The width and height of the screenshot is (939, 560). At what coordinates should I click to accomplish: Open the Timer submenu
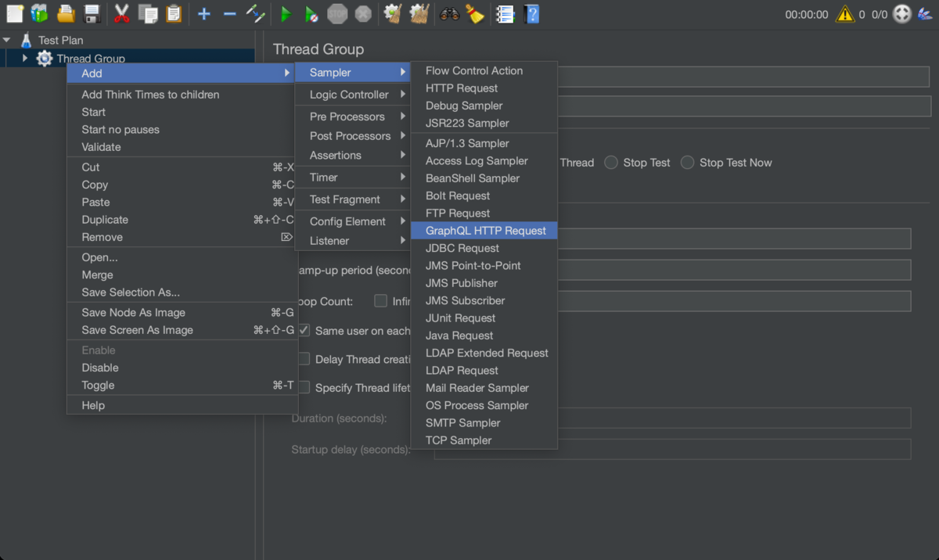353,178
